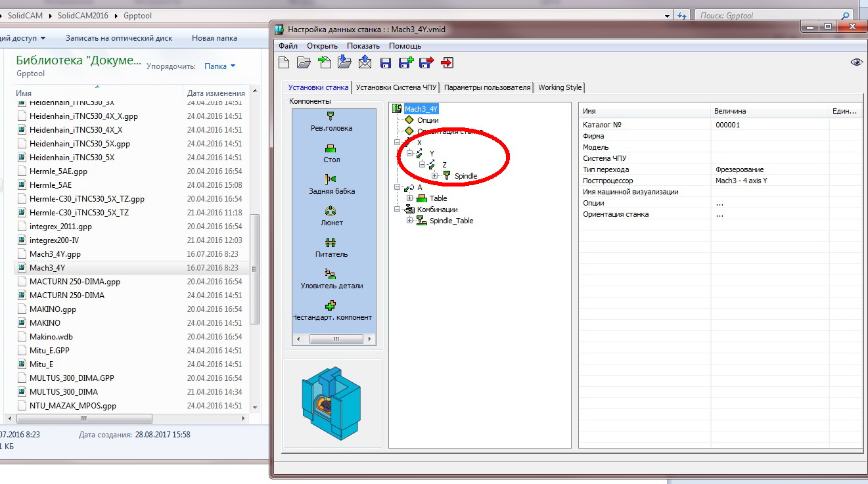Select the Стол component
Image resolution: width=868 pixels, height=484 pixels.
click(332, 154)
